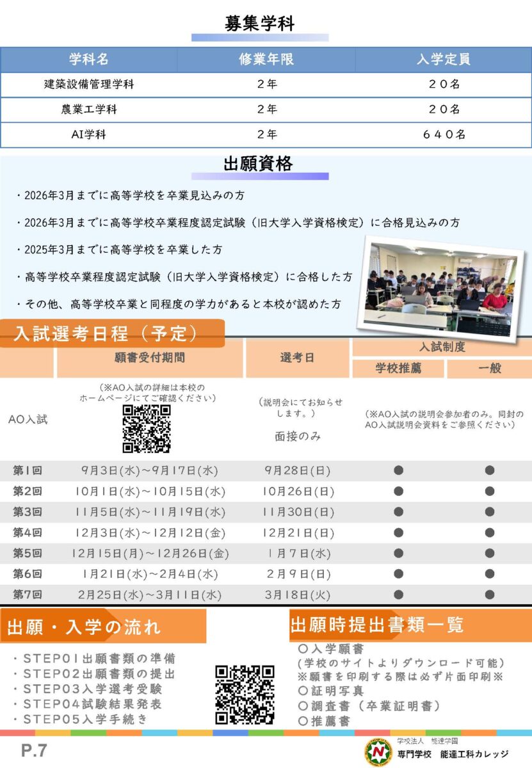
Task: Click the 入学定員 table column header
Action: pos(444,60)
